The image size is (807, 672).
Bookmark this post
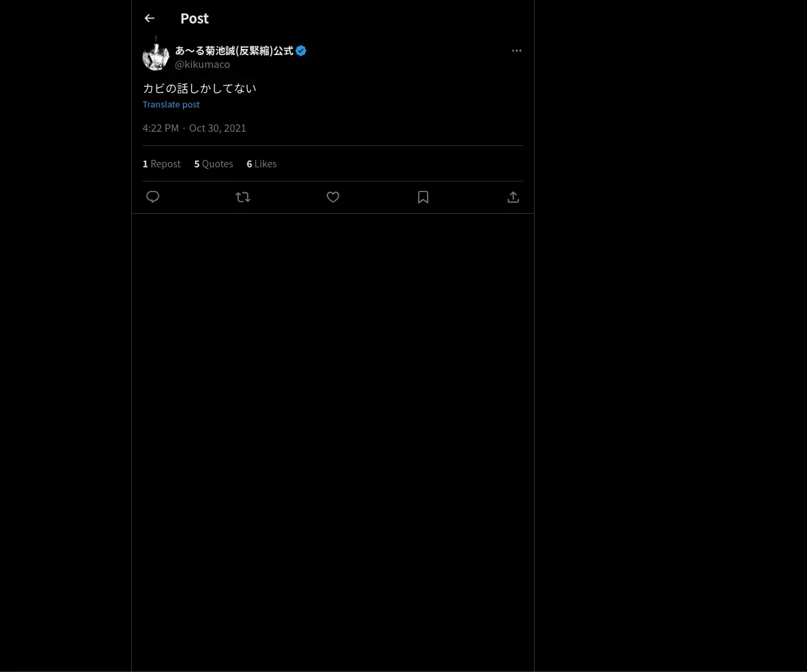pos(423,197)
